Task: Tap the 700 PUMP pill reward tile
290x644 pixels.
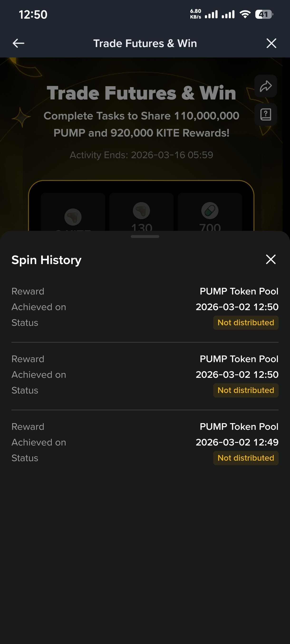Action: point(210,212)
